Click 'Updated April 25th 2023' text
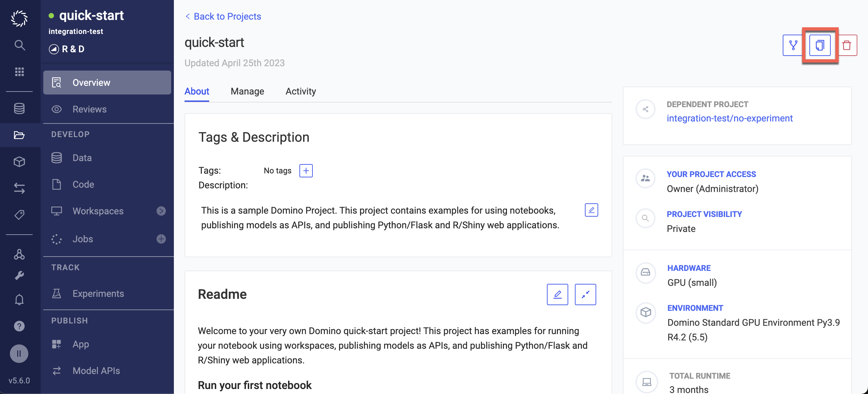This screenshot has height=394, width=868. tap(234, 63)
